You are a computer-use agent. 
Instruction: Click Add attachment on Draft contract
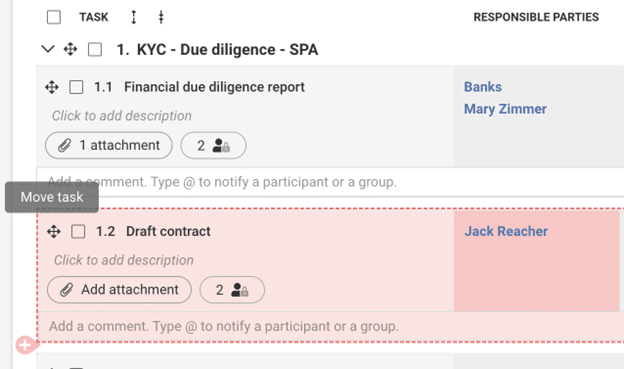click(119, 290)
